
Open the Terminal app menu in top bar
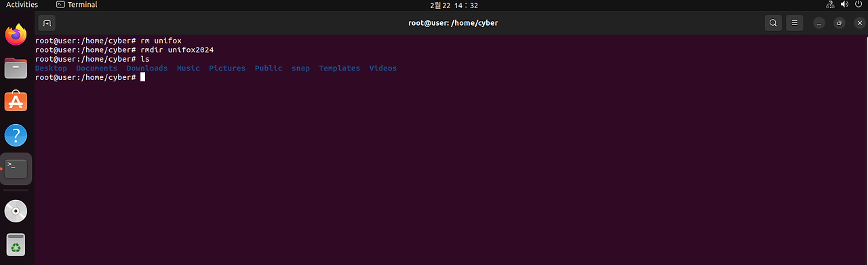click(x=77, y=5)
